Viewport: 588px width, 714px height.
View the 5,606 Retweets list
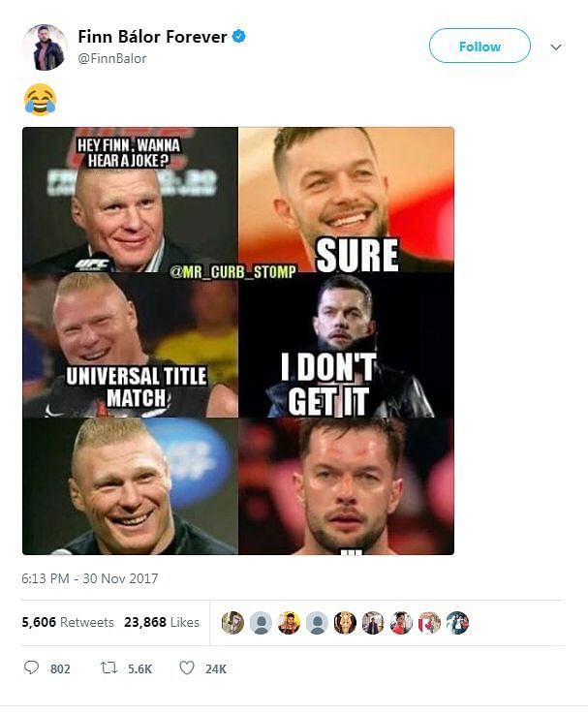point(68,622)
